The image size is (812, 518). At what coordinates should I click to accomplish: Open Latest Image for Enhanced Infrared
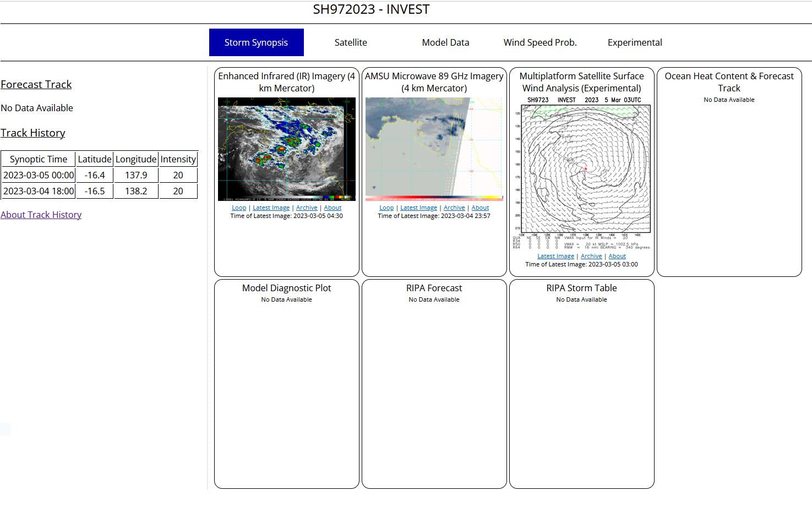[271, 208]
